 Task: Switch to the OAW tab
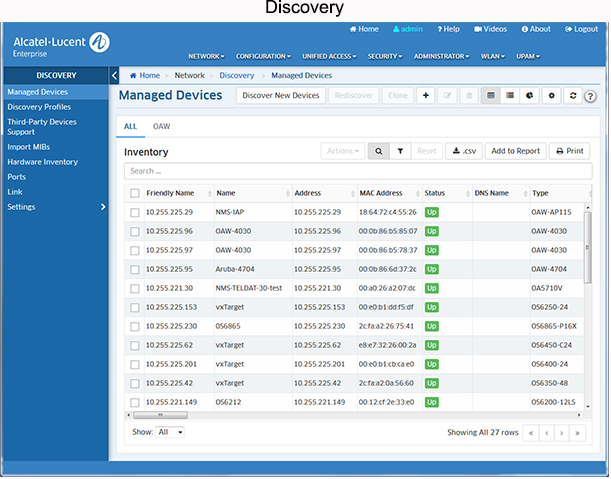pyautogui.click(x=160, y=127)
